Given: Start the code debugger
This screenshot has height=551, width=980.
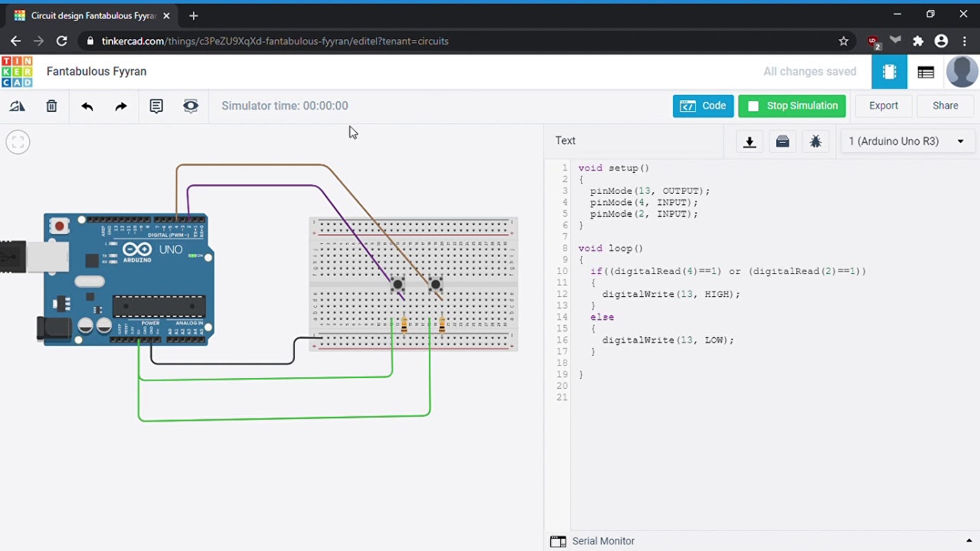Looking at the screenshot, I should coord(815,142).
